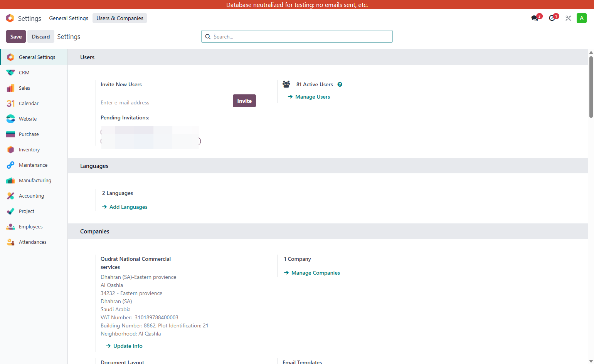The height and width of the screenshot is (364, 594).
Task: Select Website in the settings sidebar
Action: pyautogui.click(x=34, y=119)
